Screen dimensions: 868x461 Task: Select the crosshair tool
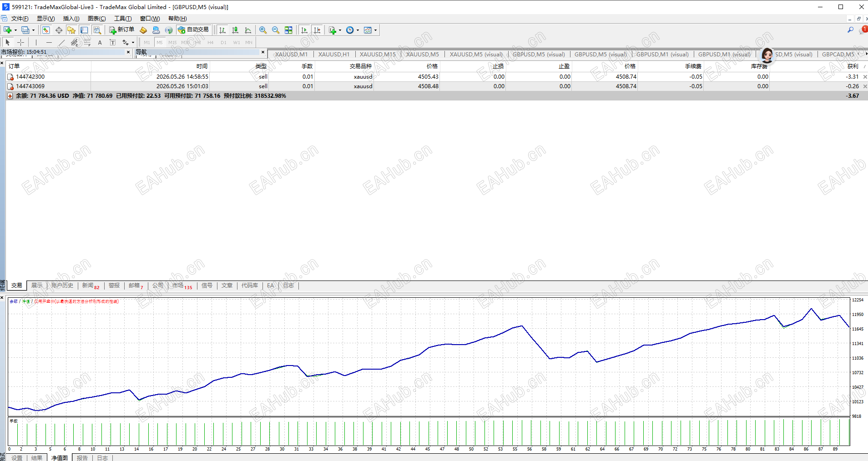click(20, 42)
